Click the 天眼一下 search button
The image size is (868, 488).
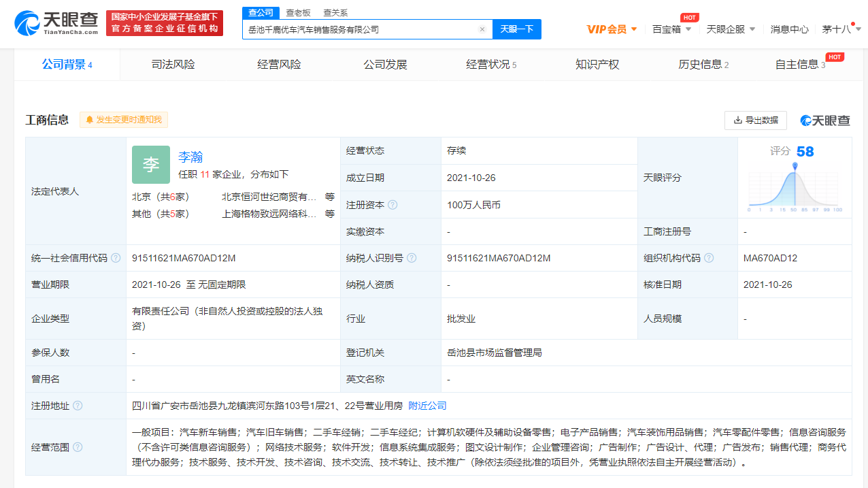516,29
